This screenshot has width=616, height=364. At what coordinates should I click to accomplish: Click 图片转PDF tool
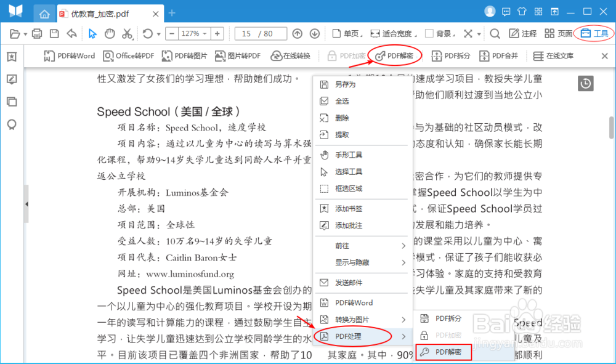[238, 56]
